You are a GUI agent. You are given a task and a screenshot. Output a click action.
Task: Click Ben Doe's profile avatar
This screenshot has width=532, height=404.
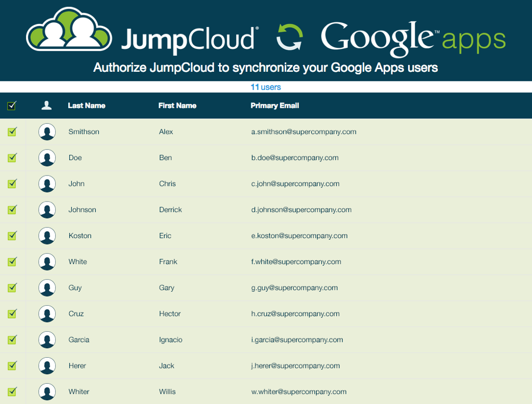[47, 158]
